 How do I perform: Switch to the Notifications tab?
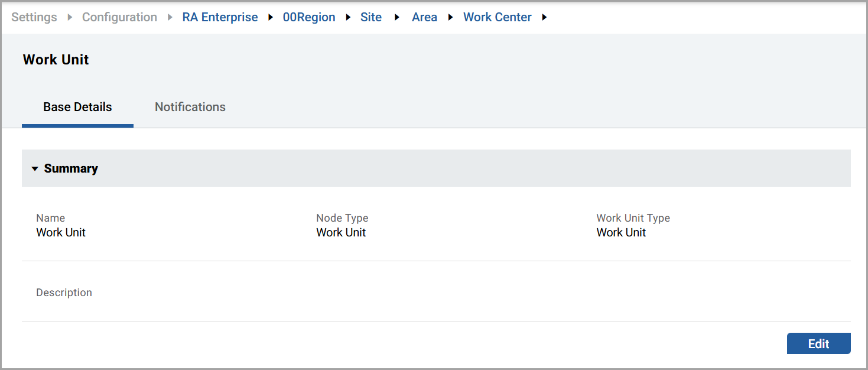(x=190, y=107)
